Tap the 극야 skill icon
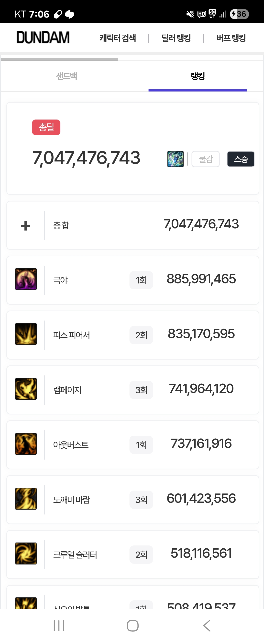 pyautogui.click(x=26, y=279)
